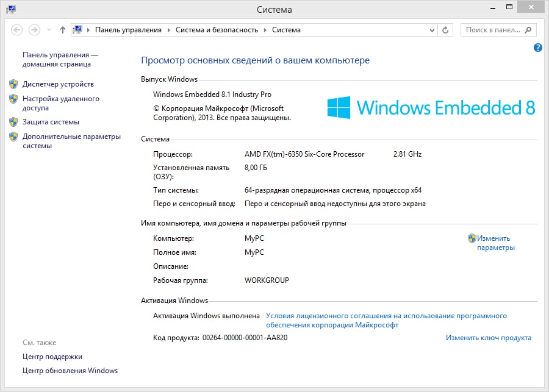Open Система и безопасность breadcrumb

[x=217, y=30]
